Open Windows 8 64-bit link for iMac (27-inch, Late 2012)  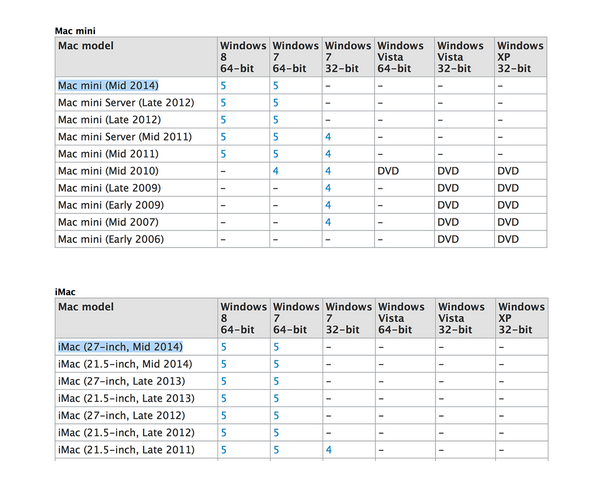click(x=223, y=416)
